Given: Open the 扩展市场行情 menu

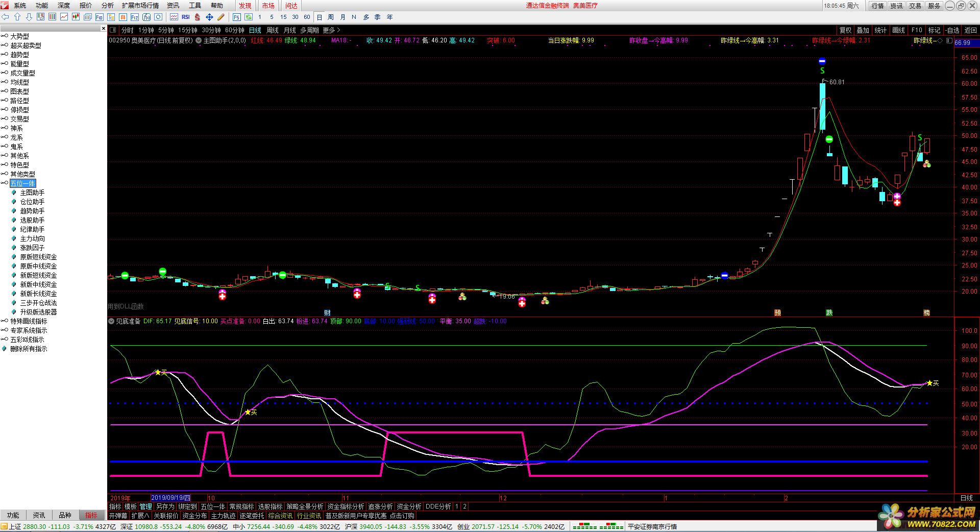Looking at the screenshot, I should pos(140,6).
